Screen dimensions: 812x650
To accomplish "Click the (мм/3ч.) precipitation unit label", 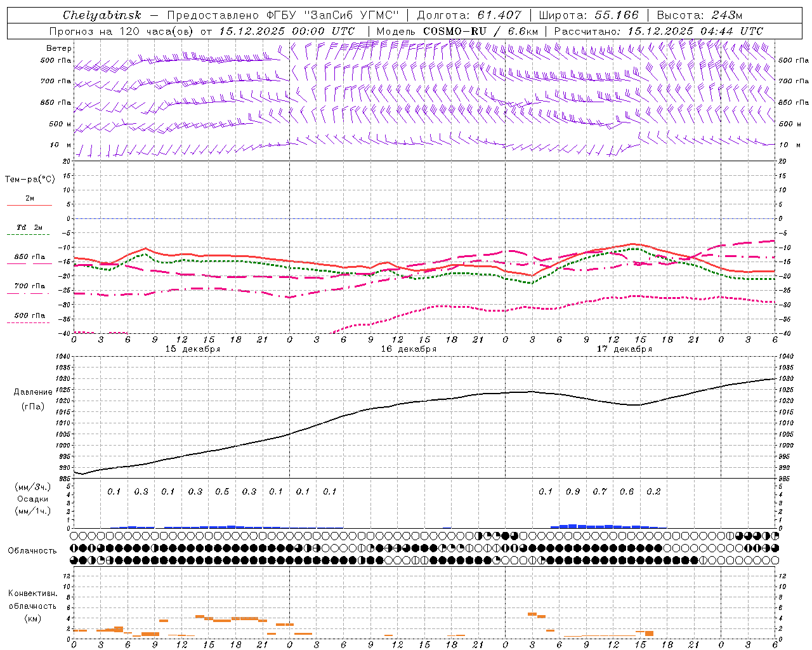I will 33,487.
